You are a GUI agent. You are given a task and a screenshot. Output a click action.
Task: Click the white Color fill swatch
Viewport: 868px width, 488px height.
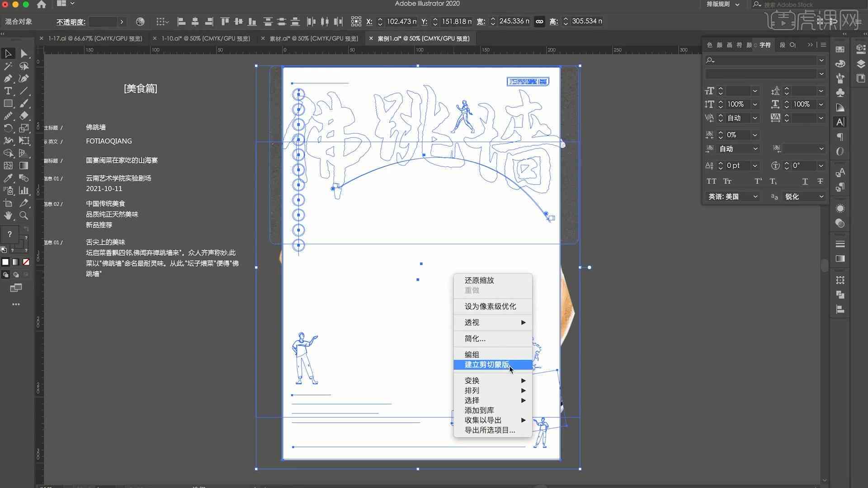pyautogui.click(x=5, y=262)
